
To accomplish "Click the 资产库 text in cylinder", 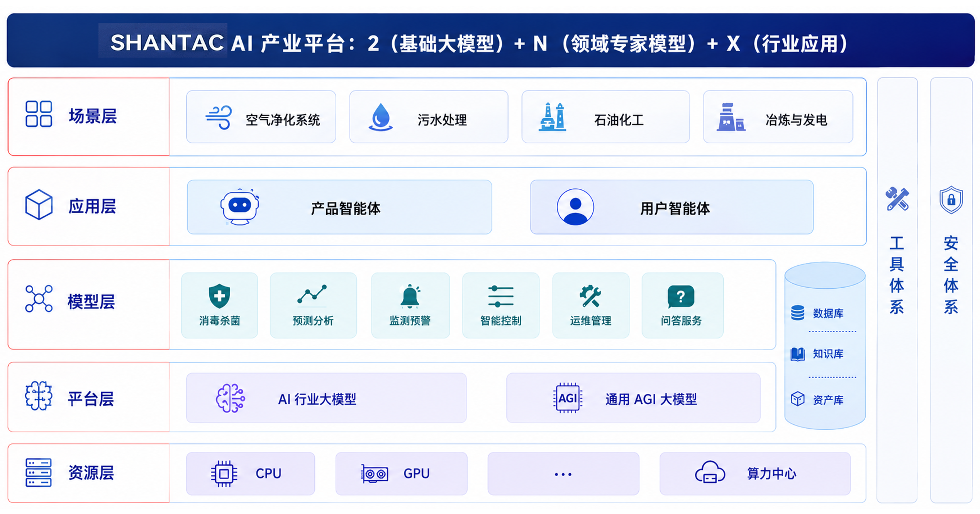I will click(x=828, y=400).
